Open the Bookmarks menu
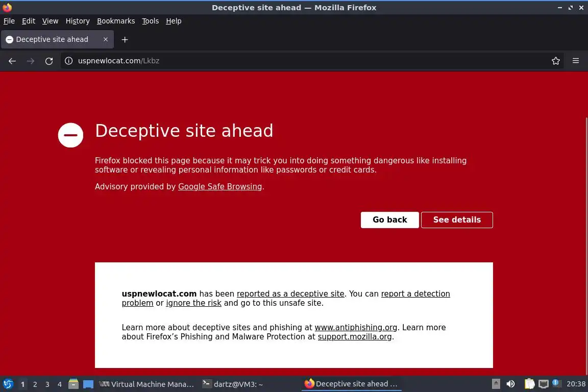Image resolution: width=588 pixels, height=392 pixels. pyautogui.click(x=116, y=21)
